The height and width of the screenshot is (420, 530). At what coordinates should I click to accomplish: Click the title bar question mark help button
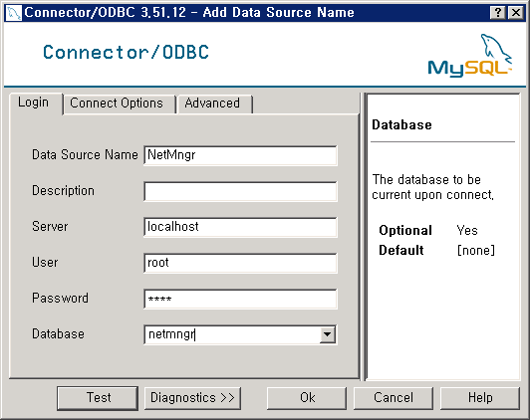point(497,13)
